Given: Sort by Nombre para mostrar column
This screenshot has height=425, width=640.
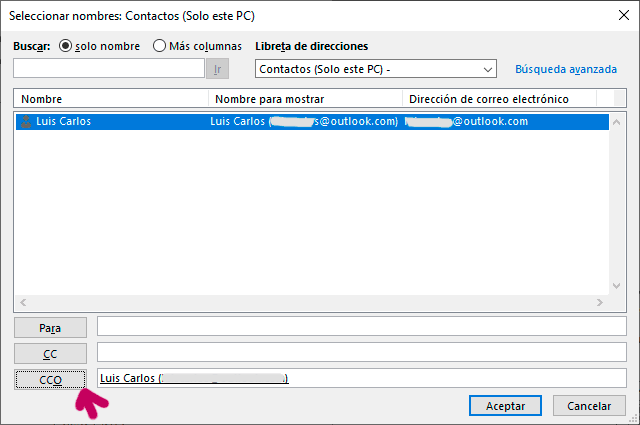Looking at the screenshot, I should tap(305, 99).
